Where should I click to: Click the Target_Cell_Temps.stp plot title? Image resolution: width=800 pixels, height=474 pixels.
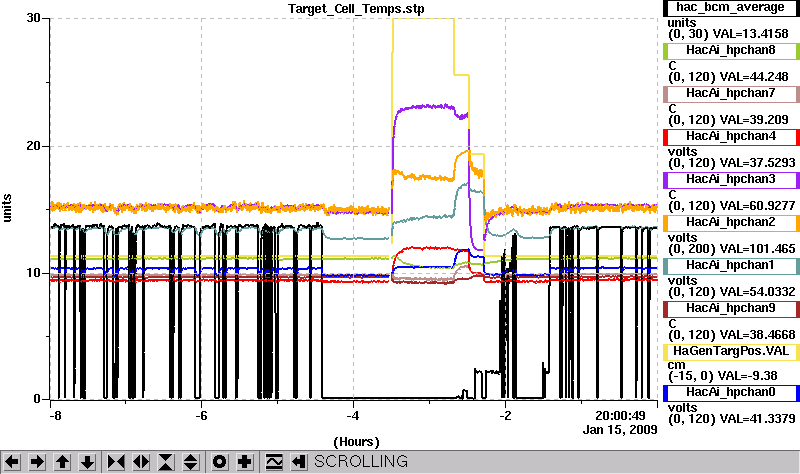click(x=356, y=9)
